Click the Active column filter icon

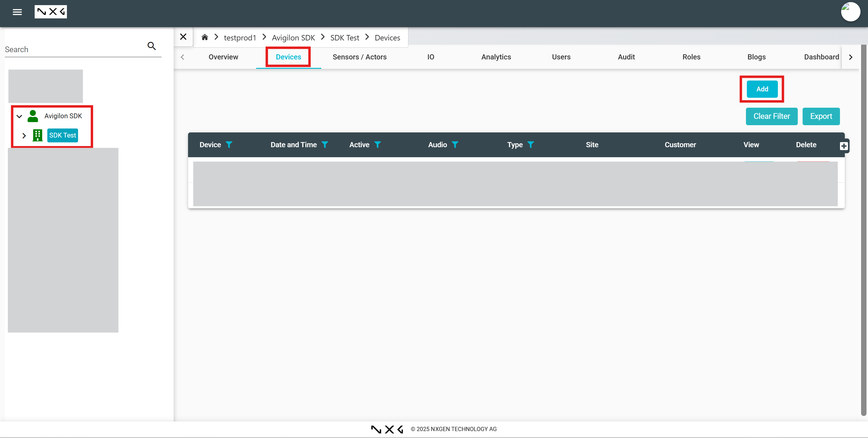pos(377,145)
